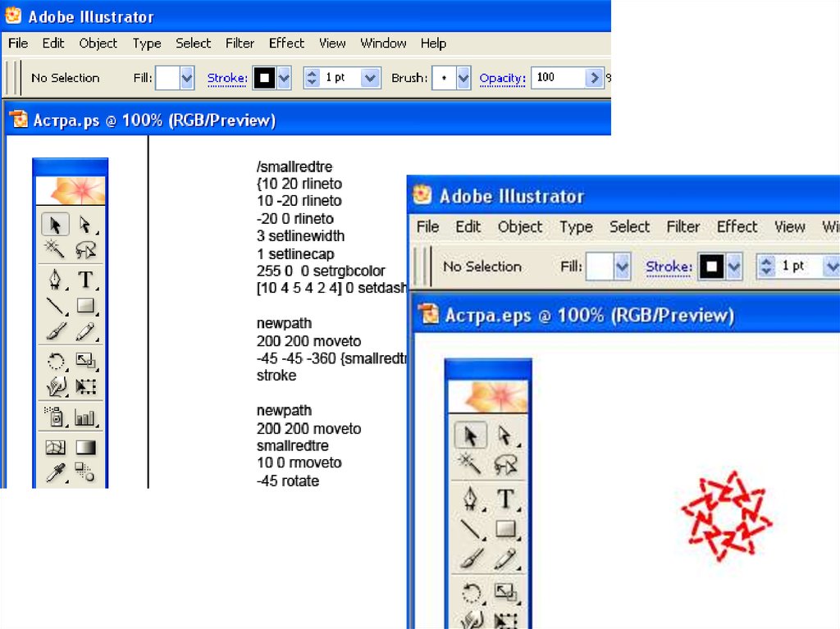Select the Pencil tool in Астра.ps toolbox
Screen dimensions: 840x629
[x=85, y=331]
